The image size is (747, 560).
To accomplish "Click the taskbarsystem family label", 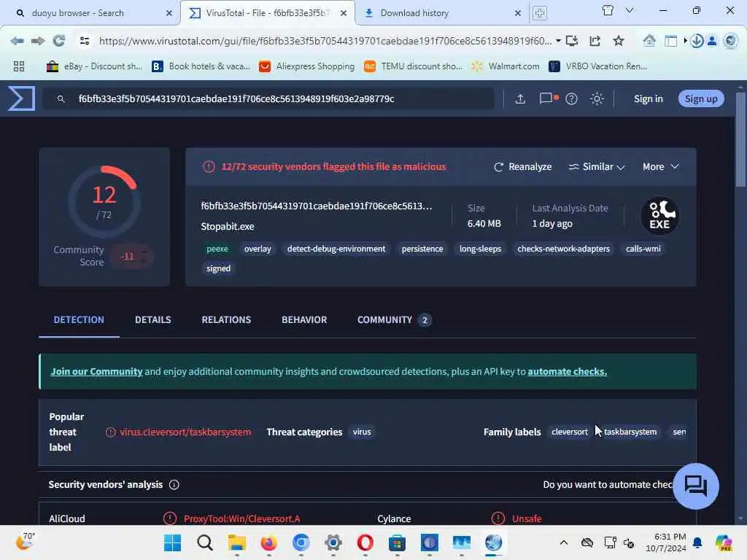I will pyautogui.click(x=630, y=432).
